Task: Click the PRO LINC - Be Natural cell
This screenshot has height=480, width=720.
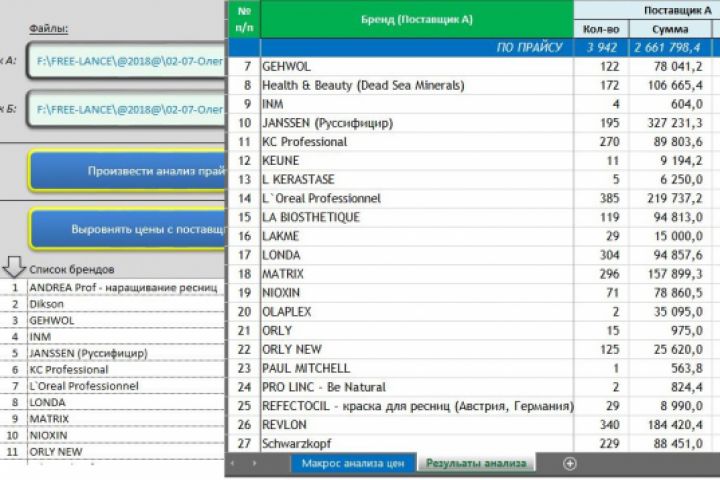Action: point(417,387)
